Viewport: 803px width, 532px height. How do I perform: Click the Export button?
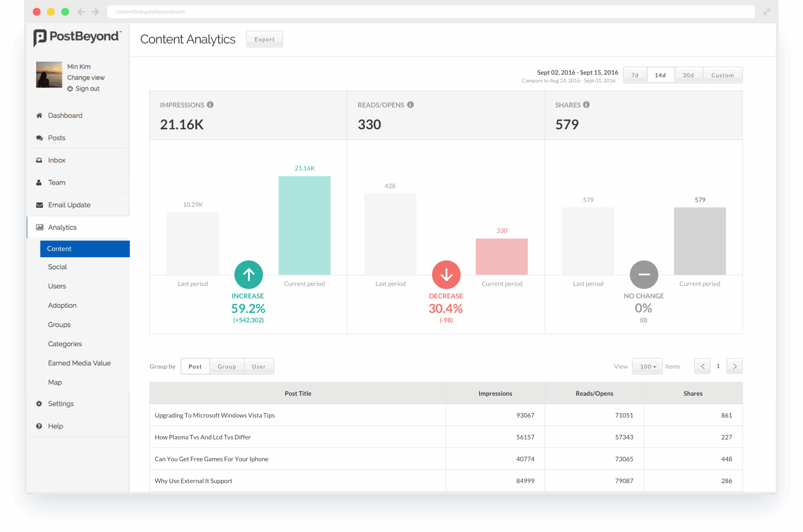coord(265,39)
